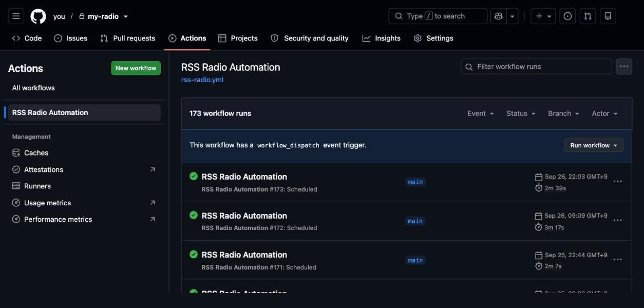Expand the Copilot dropdown arrow
644x308 pixels.
(x=512, y=16)
